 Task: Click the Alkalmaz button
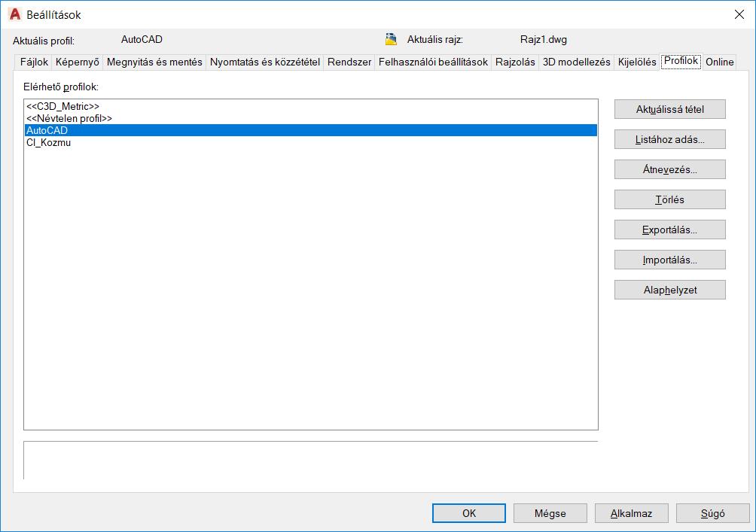(x=632, y=513)
